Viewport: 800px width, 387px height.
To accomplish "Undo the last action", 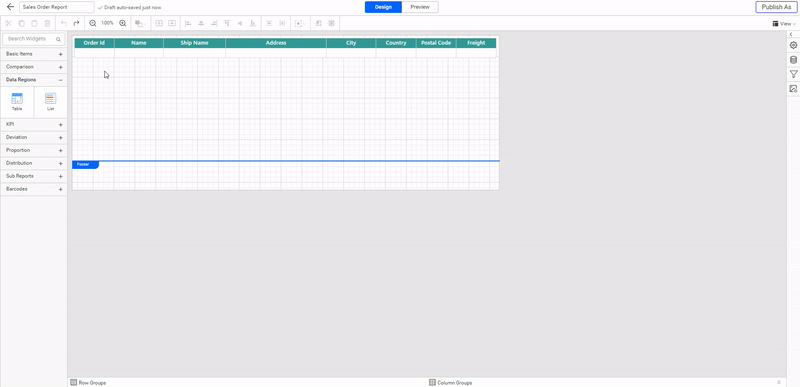I will (64, 23).
